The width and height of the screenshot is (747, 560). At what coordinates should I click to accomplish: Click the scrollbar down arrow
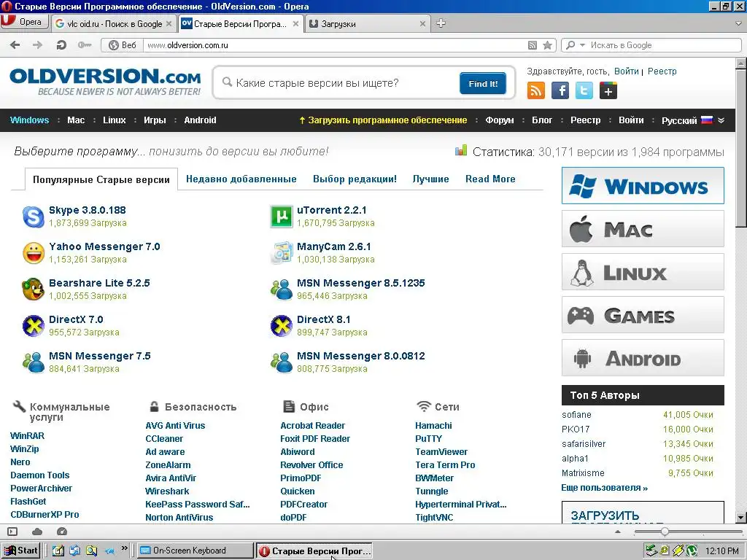click(x=741, y=518)
